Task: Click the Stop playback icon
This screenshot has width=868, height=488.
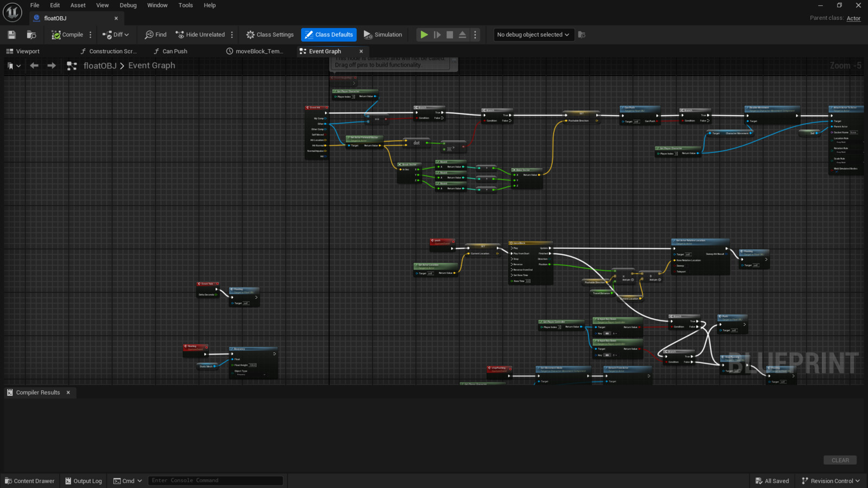Action: [x=450, y=35]
